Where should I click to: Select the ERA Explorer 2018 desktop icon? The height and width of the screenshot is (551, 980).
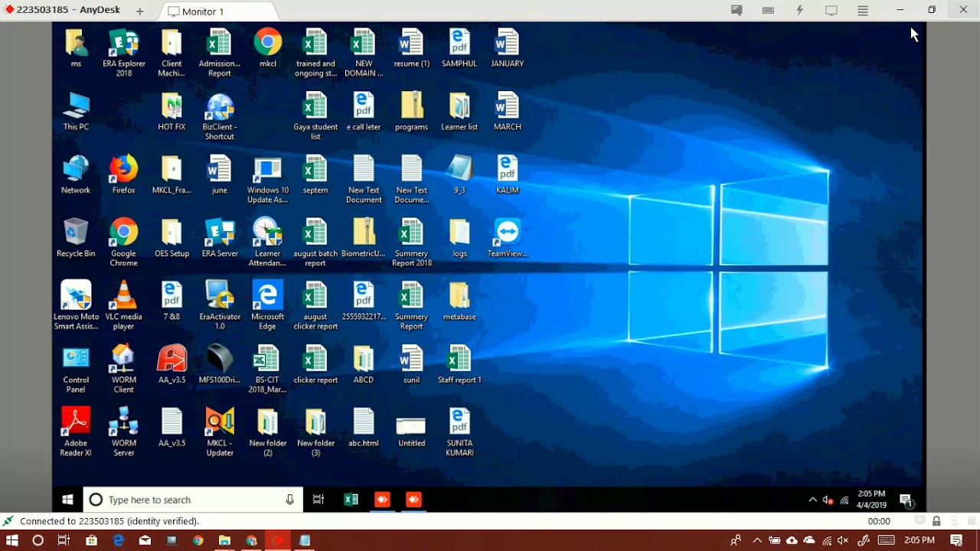[123, 53]
